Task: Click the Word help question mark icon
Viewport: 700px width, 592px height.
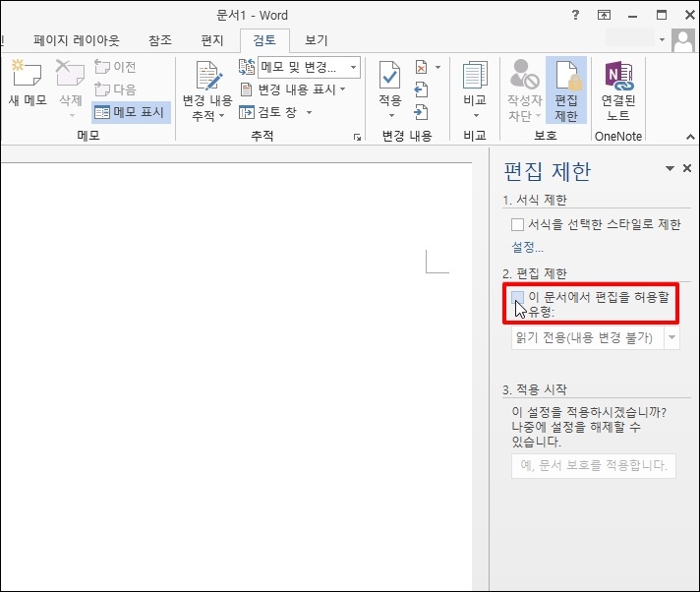Action: coord(575,15)
